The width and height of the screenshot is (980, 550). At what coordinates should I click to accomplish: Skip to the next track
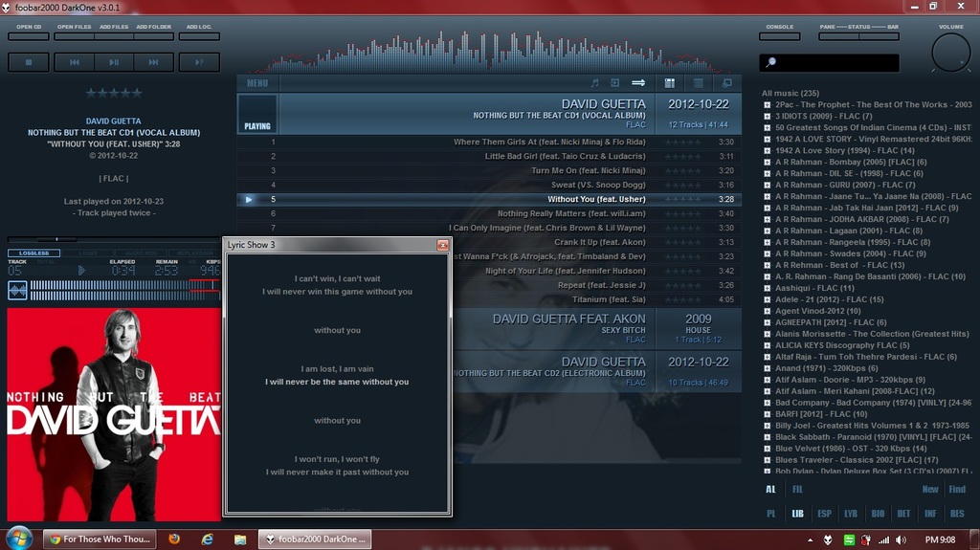(153, 62)
